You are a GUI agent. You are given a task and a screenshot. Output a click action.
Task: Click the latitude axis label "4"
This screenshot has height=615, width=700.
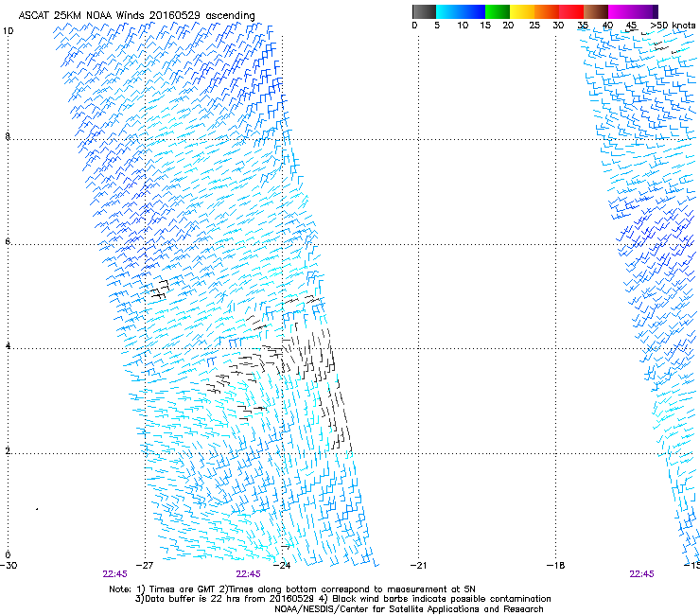[8, 346]
